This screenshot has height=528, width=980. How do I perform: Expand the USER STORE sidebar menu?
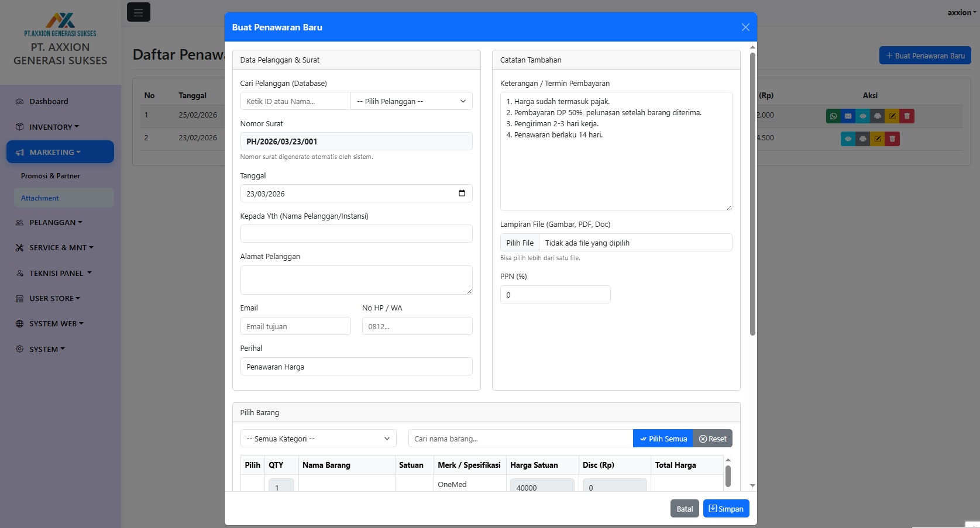60,298
